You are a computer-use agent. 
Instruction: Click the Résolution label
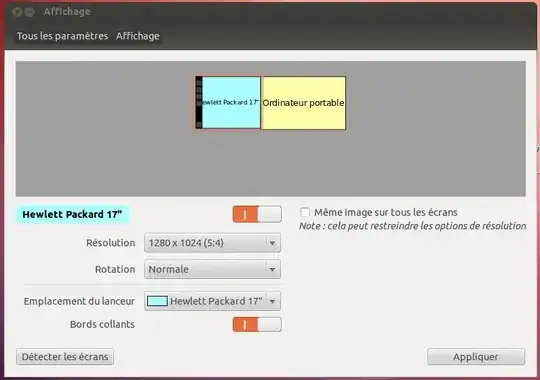click(x=111, y=243)
